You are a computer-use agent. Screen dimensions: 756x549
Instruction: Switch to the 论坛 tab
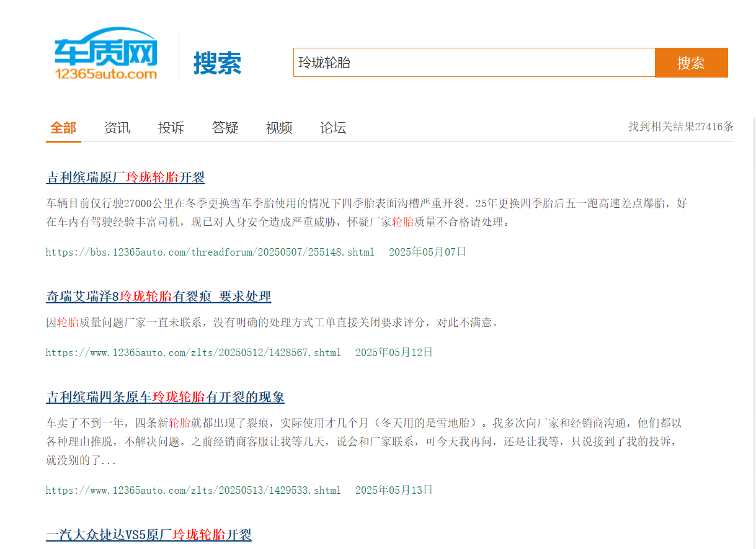click(333, 128)
